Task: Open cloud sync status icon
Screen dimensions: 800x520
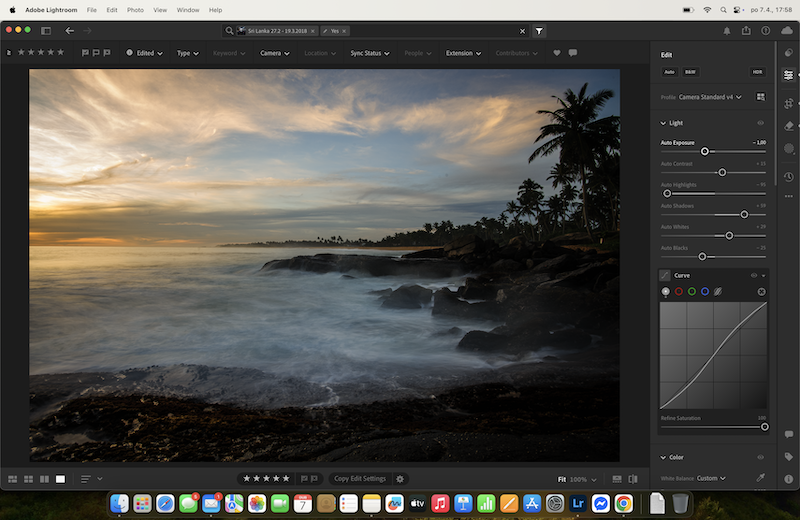Action: [x=787, y=31]
